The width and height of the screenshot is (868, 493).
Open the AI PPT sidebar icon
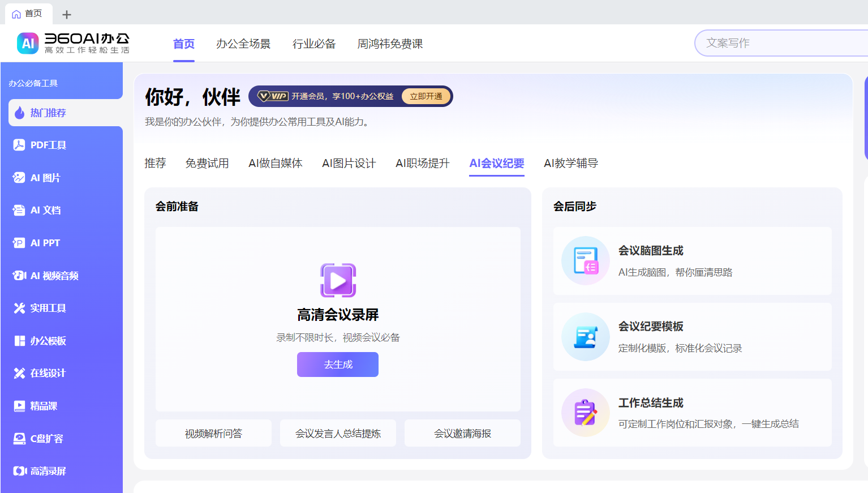click(19, 243)
